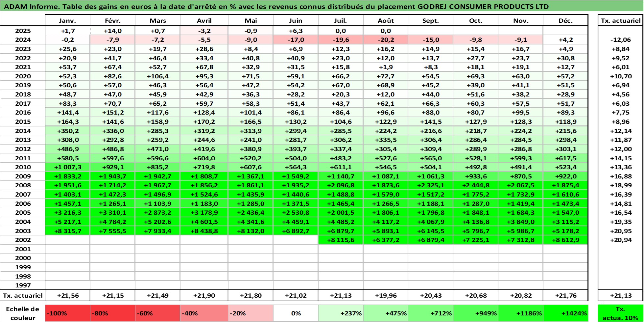Click the bottom actuarial rate +21,56

pos(67,295)
